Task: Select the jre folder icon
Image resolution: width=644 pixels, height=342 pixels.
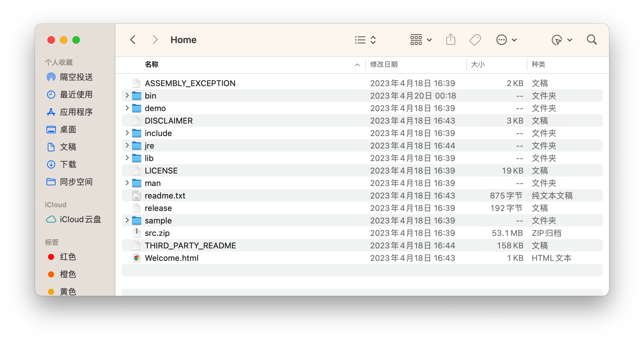Action: pos(137,145)
